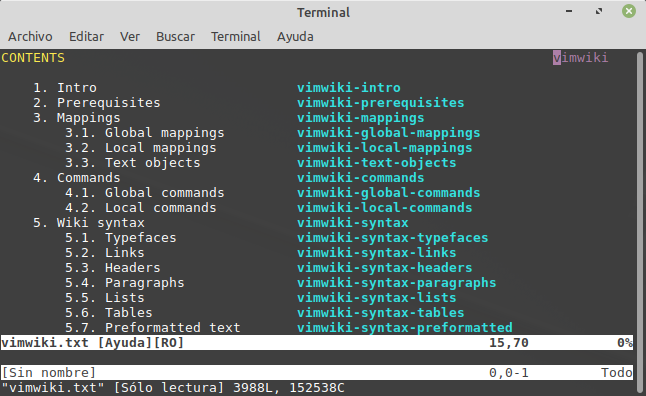Click the [Sin nombre] window status line

coord(316,373)
